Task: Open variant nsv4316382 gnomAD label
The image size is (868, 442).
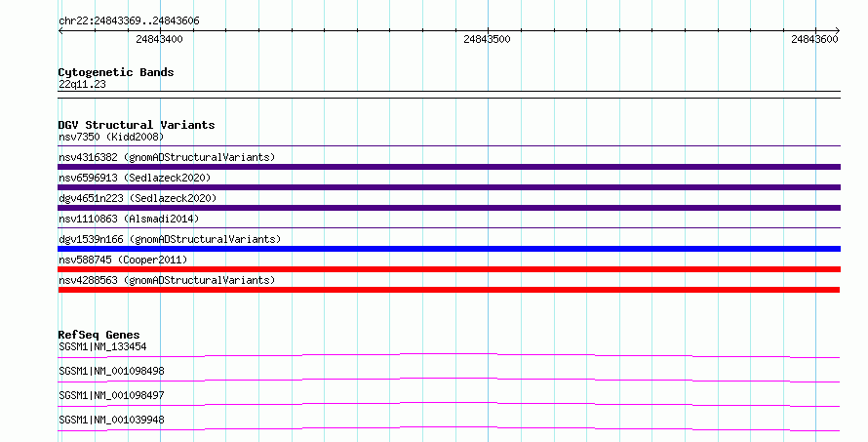Action: [167, 157]
